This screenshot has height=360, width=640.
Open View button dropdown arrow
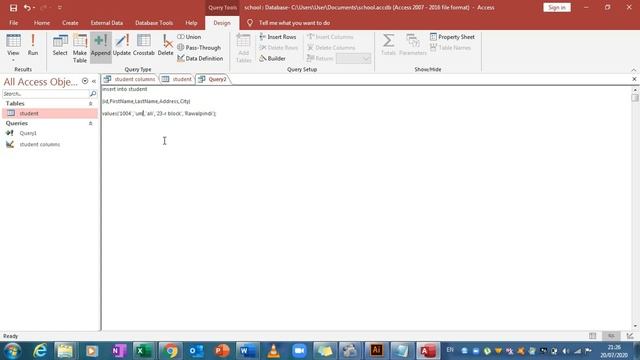coord(13,60)
